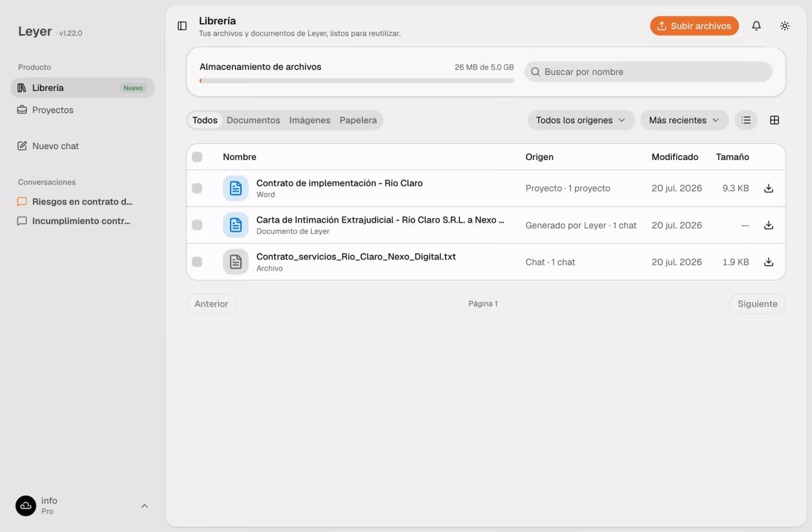Start a Nuevo chat
The width and height of the screenshot is (812, 532).
click(83, 146)
